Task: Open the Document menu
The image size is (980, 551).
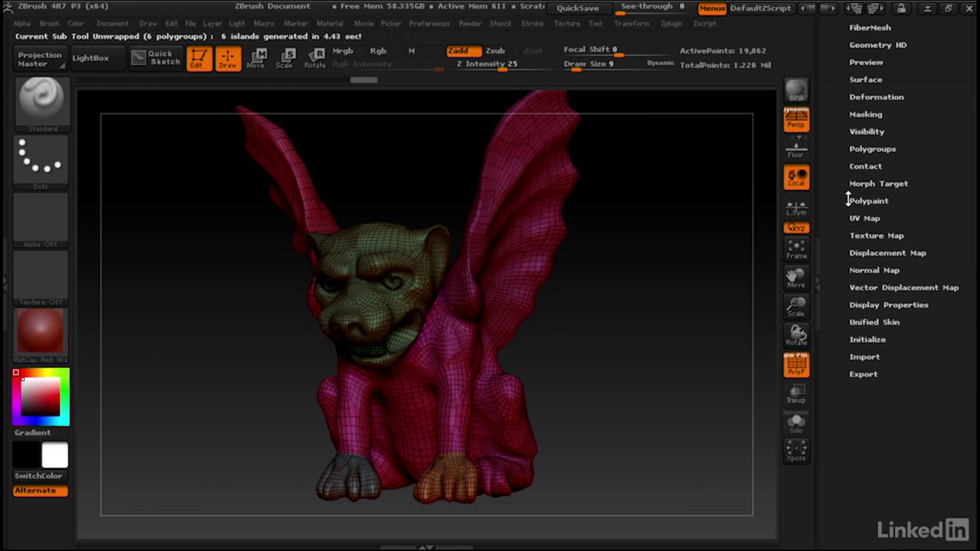Action: [x=113, y=24]
